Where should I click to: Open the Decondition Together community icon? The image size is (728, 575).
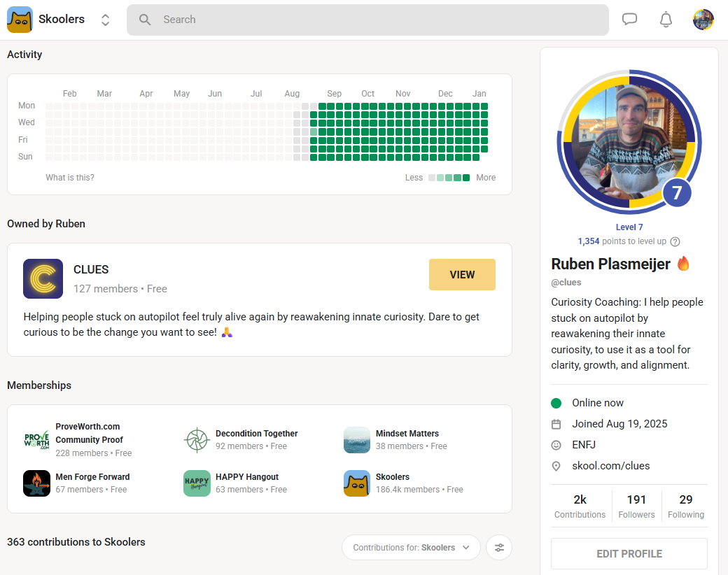point(197,440)
